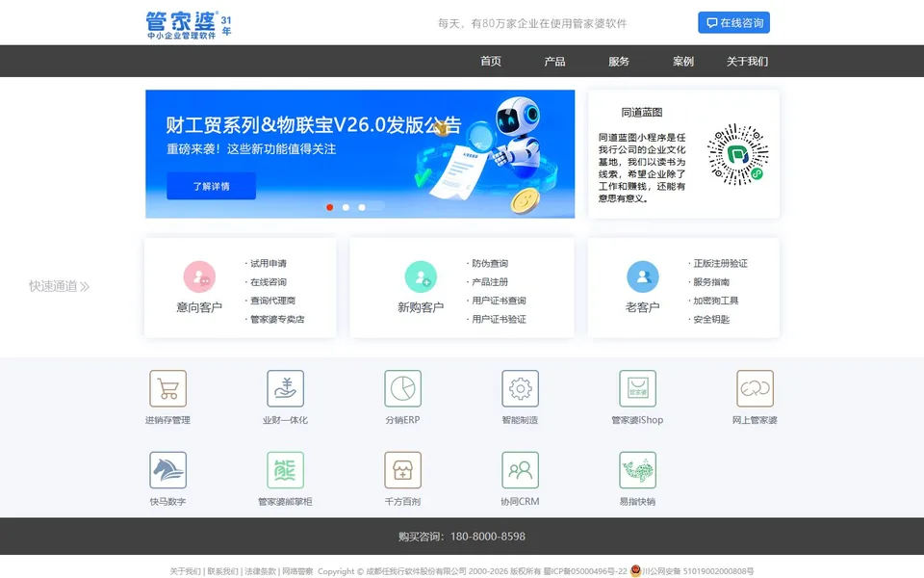Select the first red carousel dot
The width and height of the screenshot is (924, 578).
coord(330,207)
